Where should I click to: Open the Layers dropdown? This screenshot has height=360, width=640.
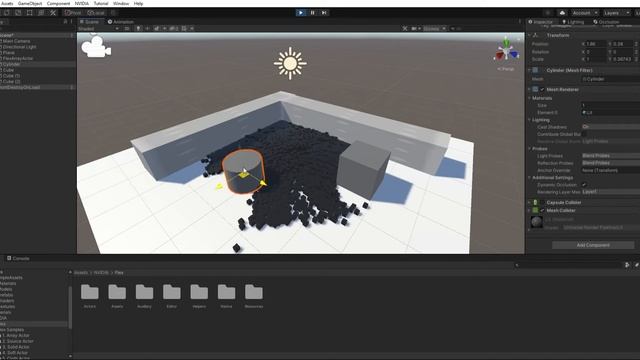click(616, 13)
